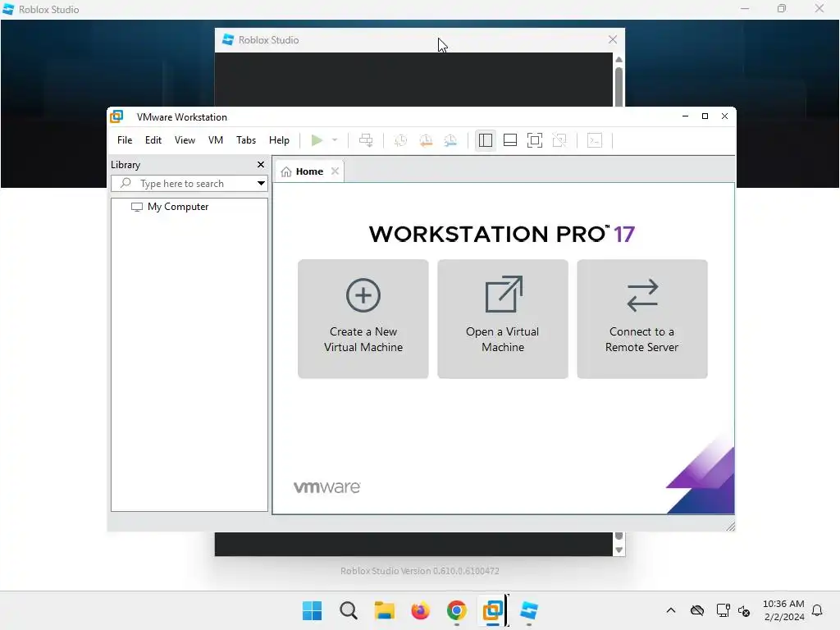Viewport: 840px width, 630px height.
Task: Minimize the VMware Workstation window
Action: [685, 116]
